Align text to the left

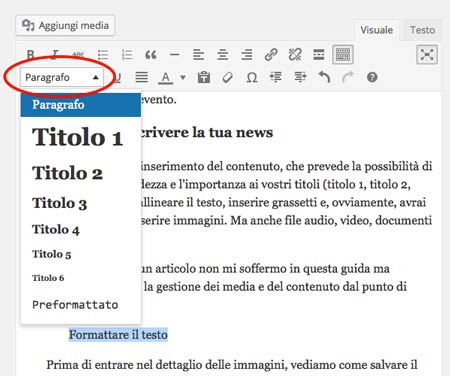(x=199, y=54)
